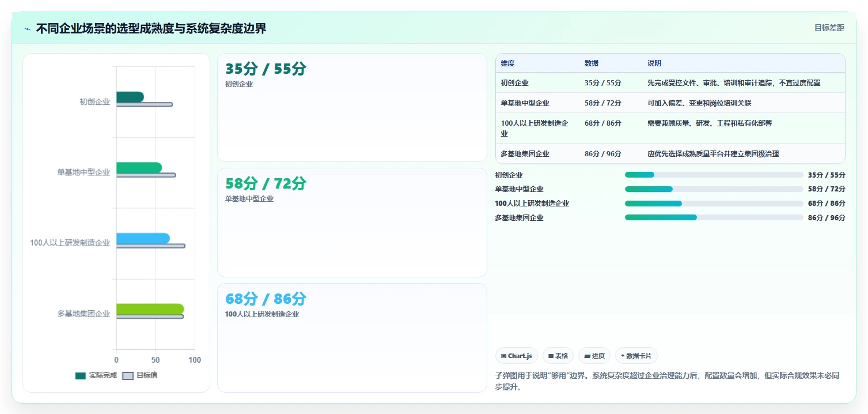Click the 多基地集团企业 lime bar in chart

pos(150,309)
